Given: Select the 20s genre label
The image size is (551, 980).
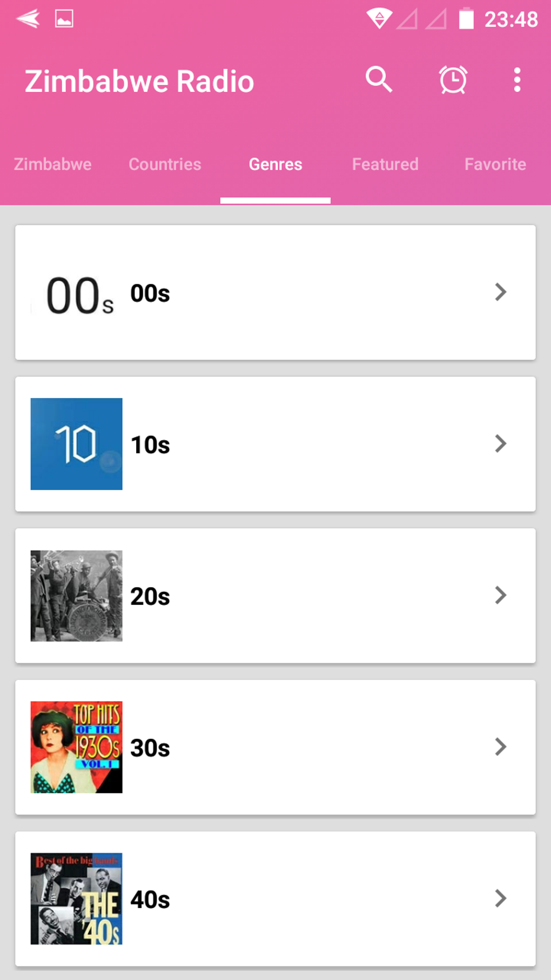Looking at the screenshot, I should tap(150, 597).
